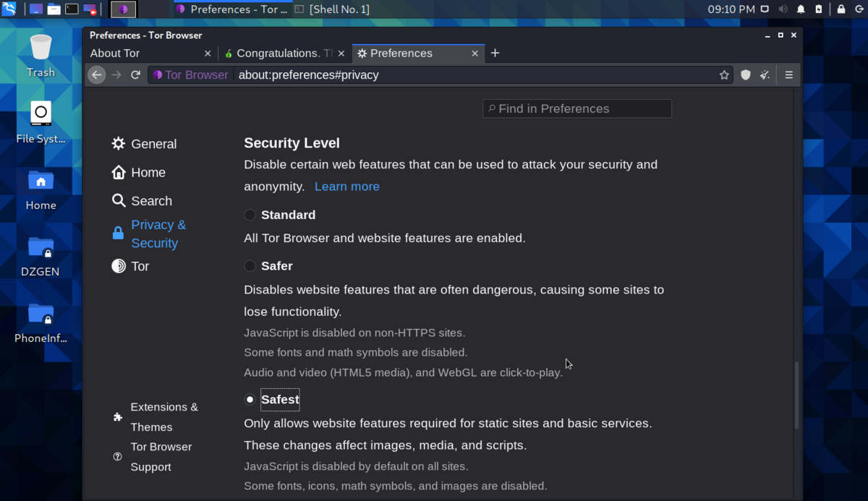
Task: Click 'JavaScript is disabled by default on all sites.'
Action: click(356, 466)
